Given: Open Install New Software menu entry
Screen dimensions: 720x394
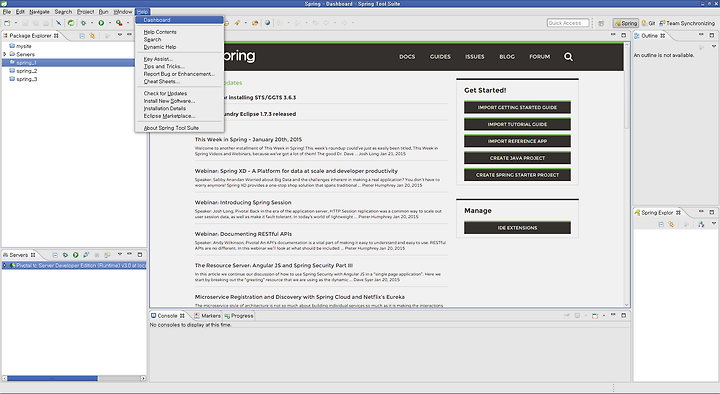Looking at the screenshot, I should click(179, 101).
